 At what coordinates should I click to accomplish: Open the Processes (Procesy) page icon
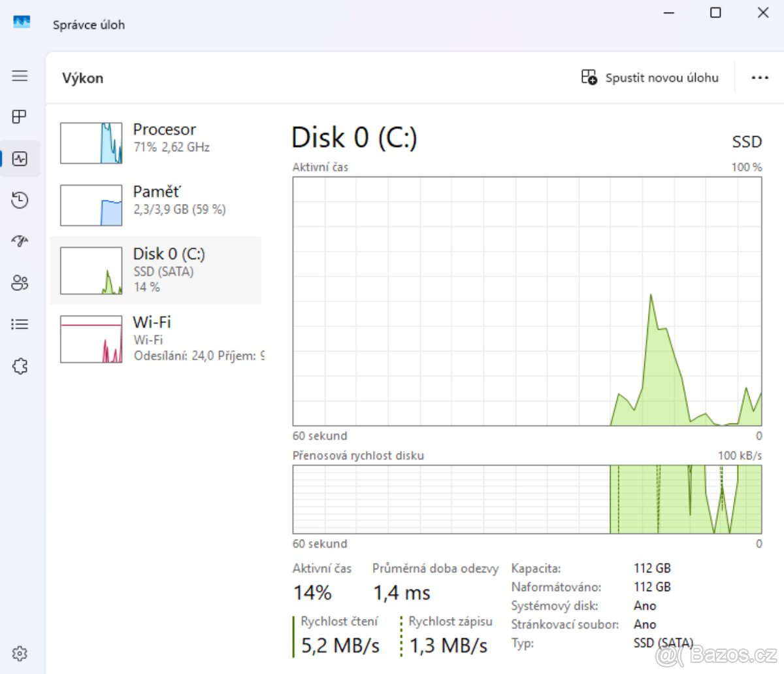click(20, 116)
